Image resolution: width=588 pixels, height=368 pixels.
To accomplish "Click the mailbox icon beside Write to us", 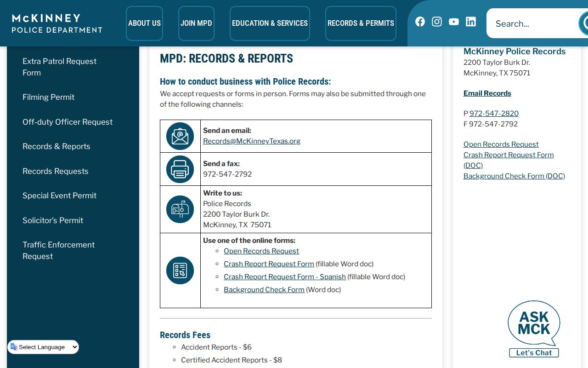I will pyautogui.click(x=180, y=209).
